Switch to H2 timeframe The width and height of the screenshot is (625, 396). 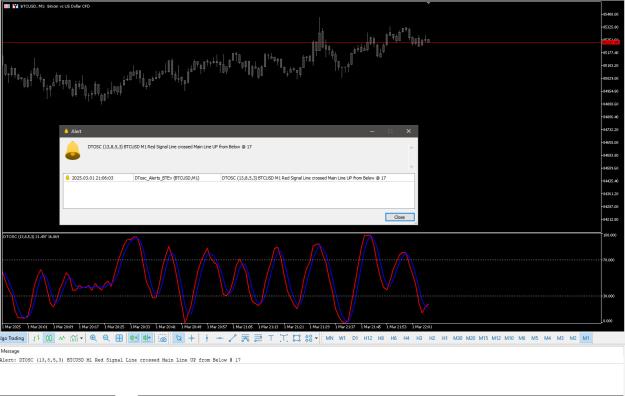432,338
